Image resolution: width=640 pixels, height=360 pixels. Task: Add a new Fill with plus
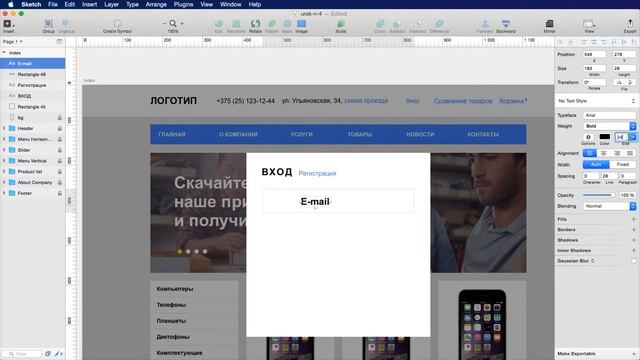633,219
